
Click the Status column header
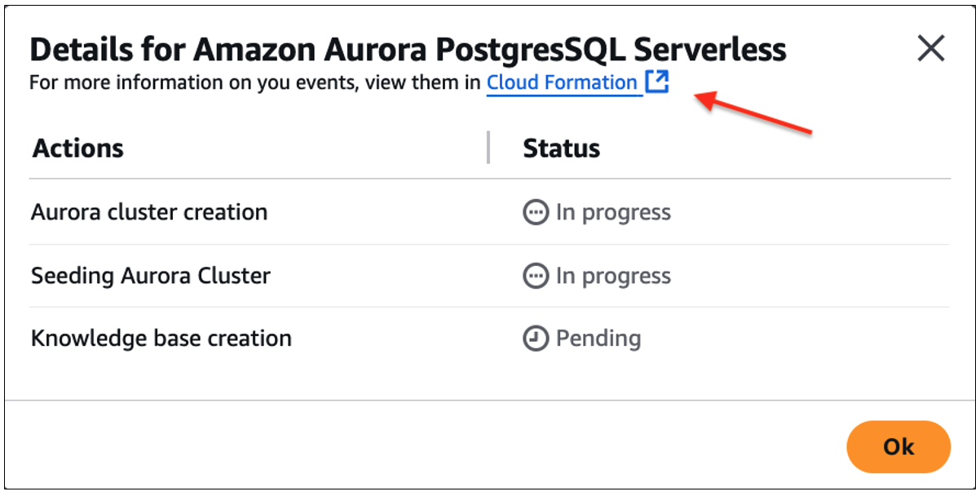coord(561,148)
